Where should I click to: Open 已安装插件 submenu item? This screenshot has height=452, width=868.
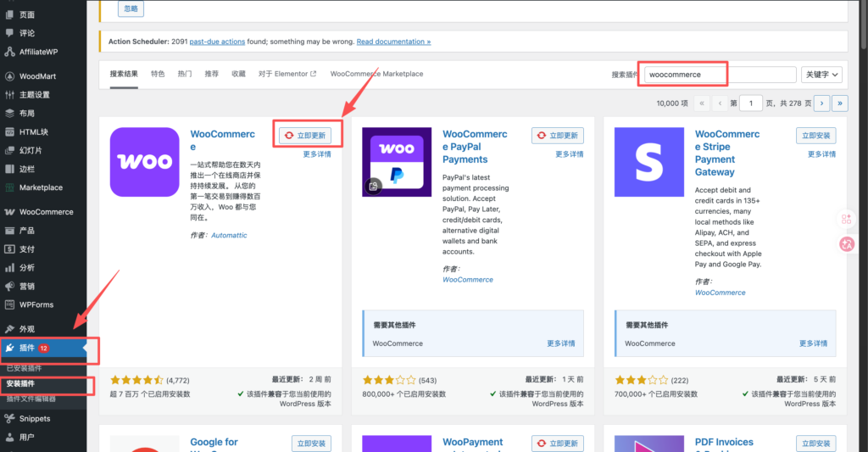tap(24, 368)
